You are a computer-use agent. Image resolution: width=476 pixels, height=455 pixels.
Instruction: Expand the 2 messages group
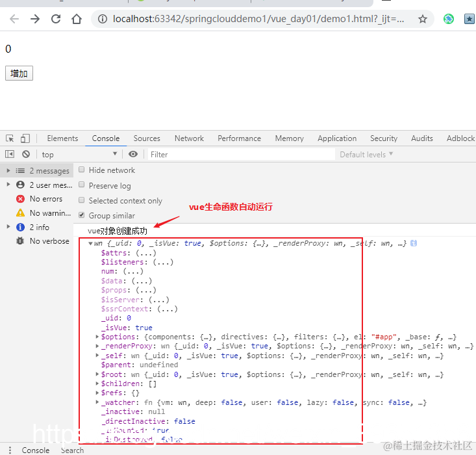tap(8, 171)
